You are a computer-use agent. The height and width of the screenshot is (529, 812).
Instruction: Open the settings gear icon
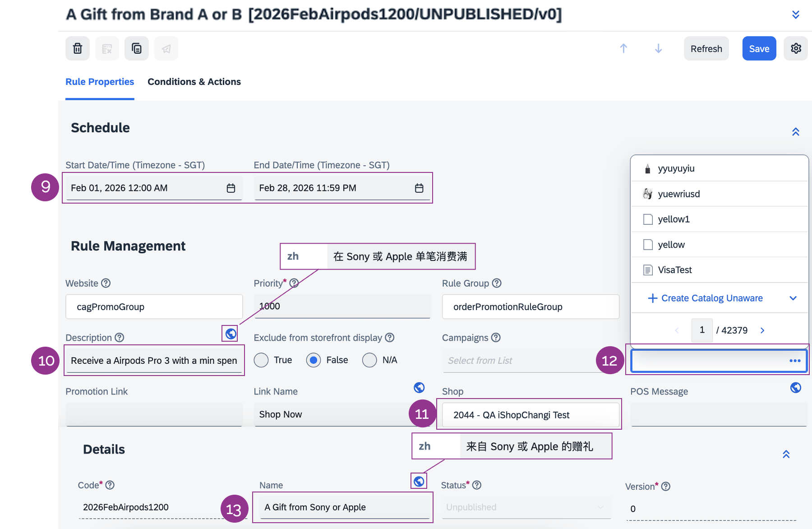tap(796, 48)
